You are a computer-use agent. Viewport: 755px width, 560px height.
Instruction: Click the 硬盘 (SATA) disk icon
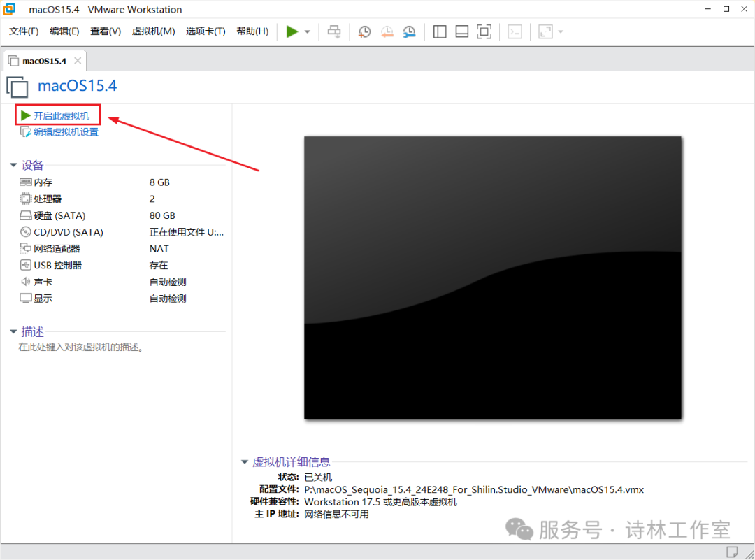[26, 215]
